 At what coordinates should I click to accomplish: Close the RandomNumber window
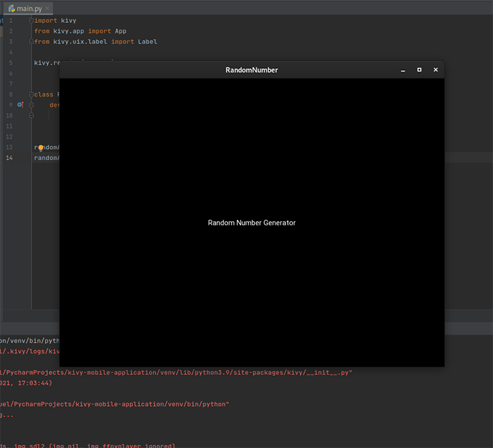[436, 69]
